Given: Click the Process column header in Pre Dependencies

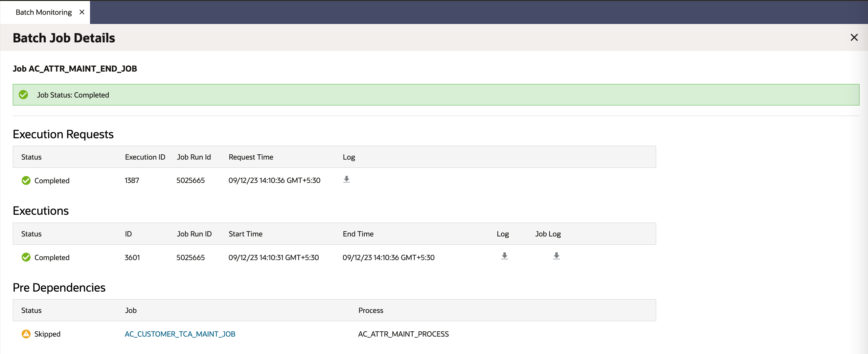Looking at the screenshot, I should point(371,310).
